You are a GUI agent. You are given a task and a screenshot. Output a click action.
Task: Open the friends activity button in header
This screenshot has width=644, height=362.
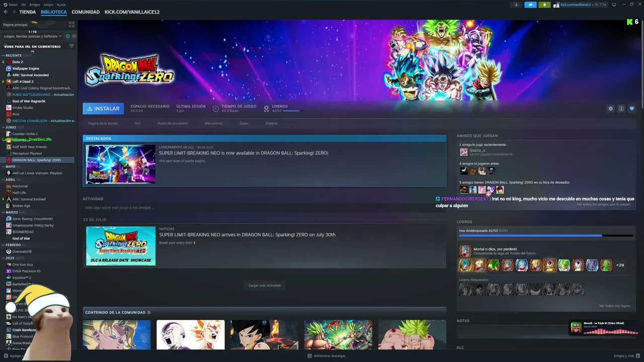516,5
